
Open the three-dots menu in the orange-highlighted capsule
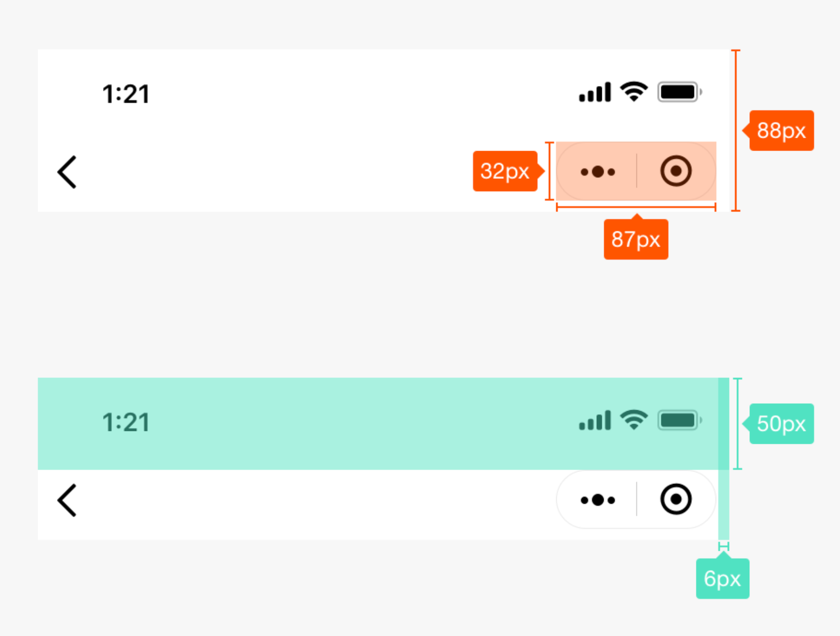pyautogui.click(x=598, y=172)
